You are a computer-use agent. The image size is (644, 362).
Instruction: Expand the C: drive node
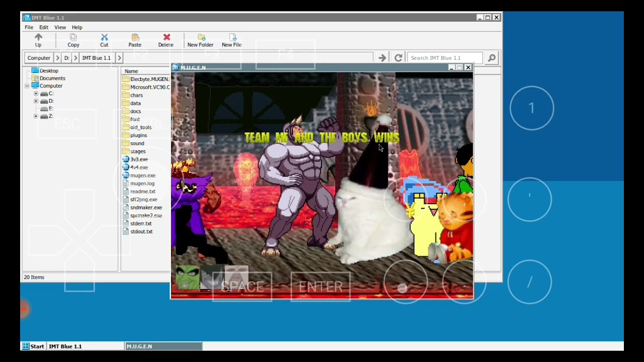(x=36, y=94)
